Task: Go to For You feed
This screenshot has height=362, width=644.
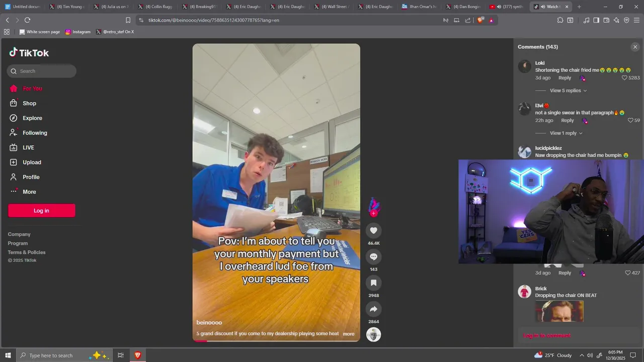Action: click(x=32, y=88)
